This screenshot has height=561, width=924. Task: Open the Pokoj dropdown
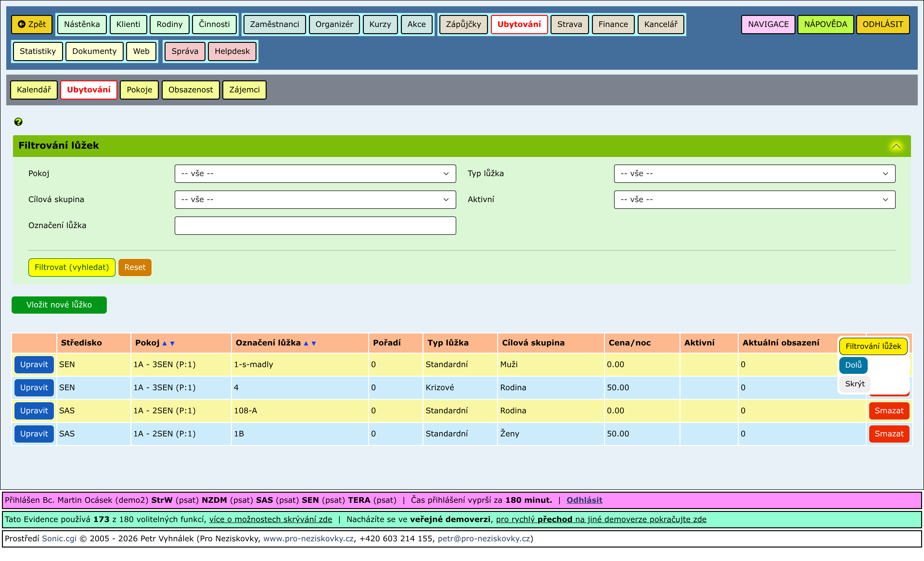coord(315,174)
